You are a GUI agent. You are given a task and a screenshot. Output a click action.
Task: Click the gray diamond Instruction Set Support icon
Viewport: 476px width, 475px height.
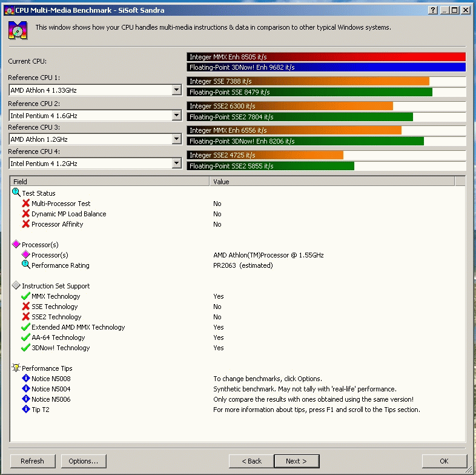16,285
